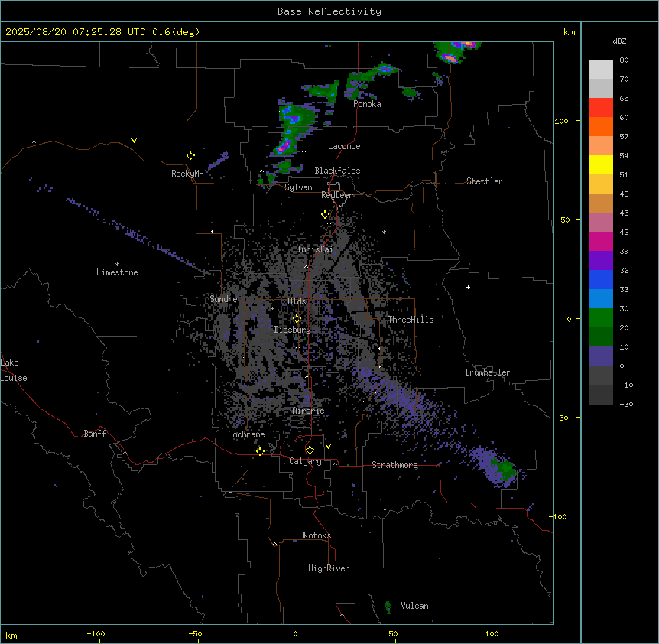Click the yellow v marker northwest of RockyMH
Viewport: 659px width, 644px height.
(x=134, y=141)
